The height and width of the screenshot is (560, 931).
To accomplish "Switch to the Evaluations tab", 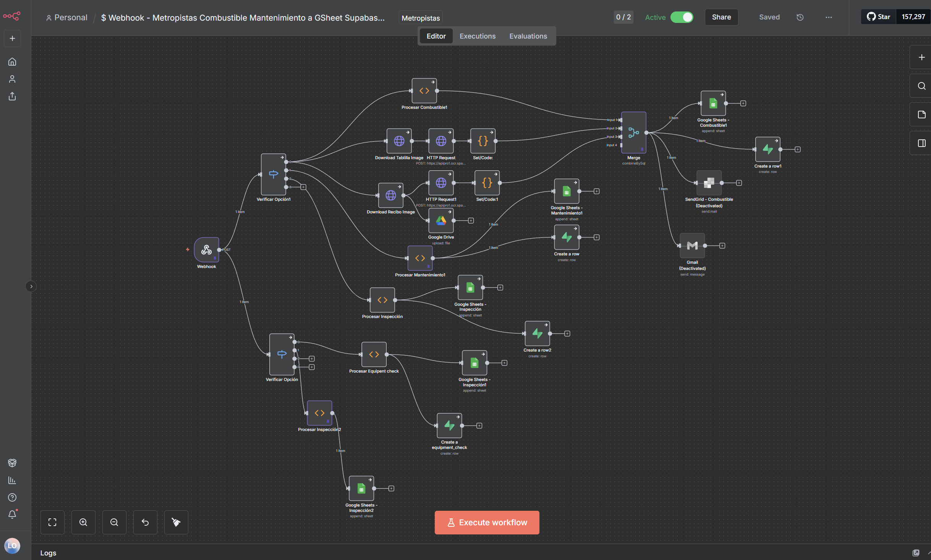I will pyautogui.click(x=528, y=36).
